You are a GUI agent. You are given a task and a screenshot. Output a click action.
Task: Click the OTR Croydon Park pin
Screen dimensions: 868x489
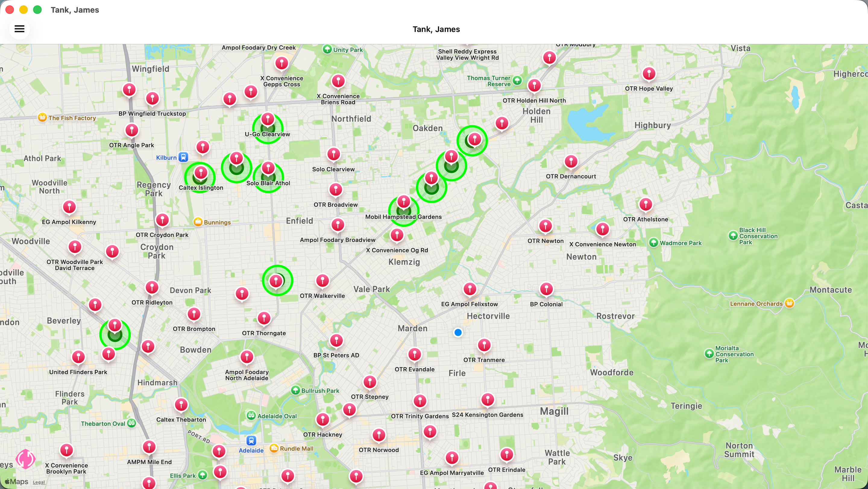tap(162, 220)
